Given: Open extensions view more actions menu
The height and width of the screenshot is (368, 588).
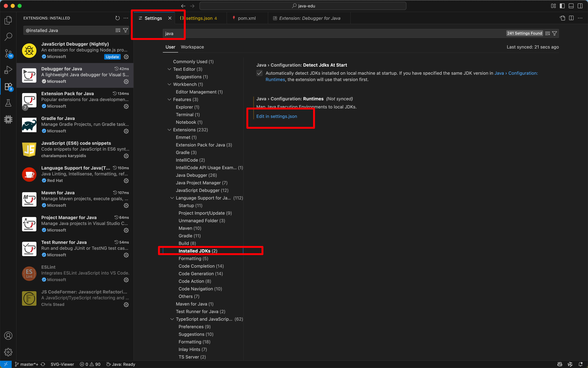Looking at the screenshot, I should pyautogui.click(x=126, y=18).
